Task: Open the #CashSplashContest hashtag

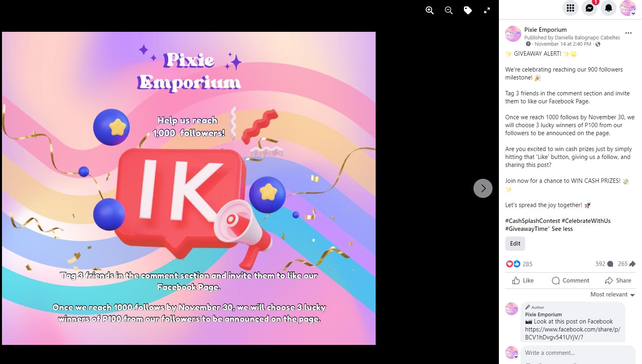Action: [533, 221]
